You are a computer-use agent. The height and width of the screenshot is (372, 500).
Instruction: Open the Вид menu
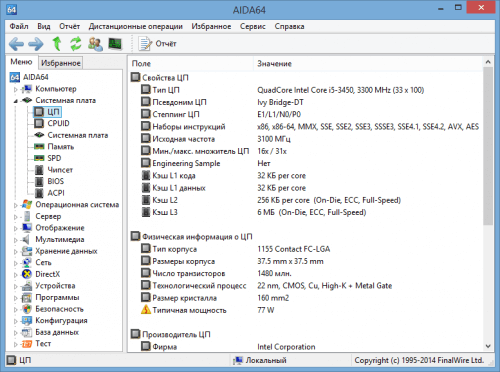[x=44, y=26]
